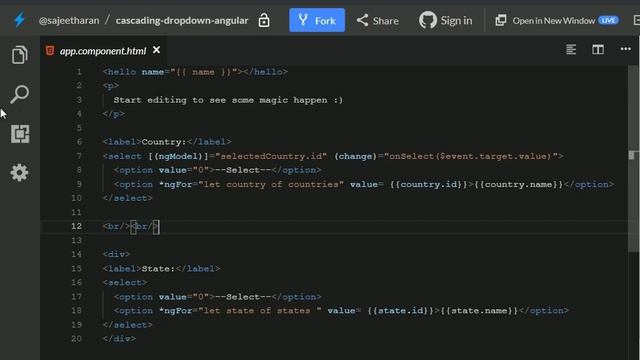Click the '<select>' tag on line 16
This screenshot has width=640, height=360.
pyautogui.click(x=125, y=282)
